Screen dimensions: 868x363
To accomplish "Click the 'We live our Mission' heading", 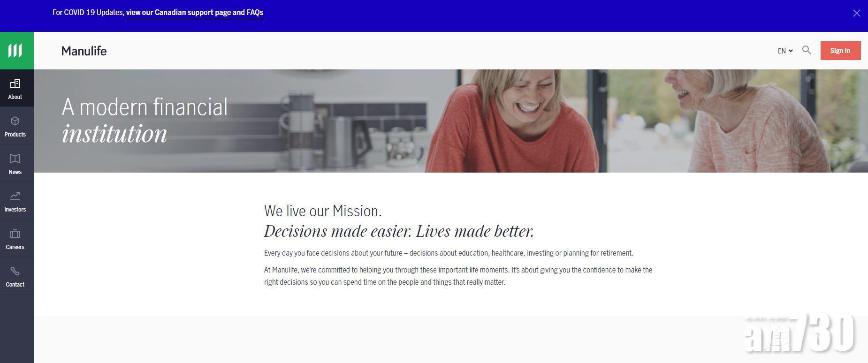I will (323, 211).
